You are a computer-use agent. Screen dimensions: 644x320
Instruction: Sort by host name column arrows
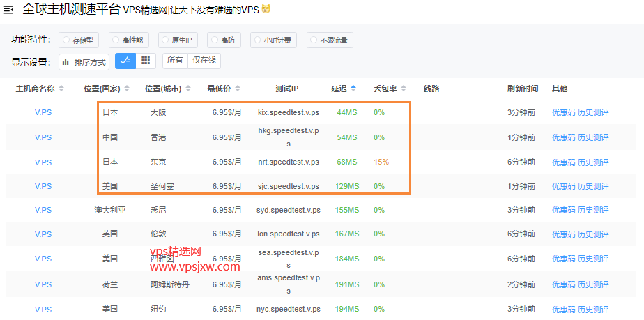click(61, 89)
